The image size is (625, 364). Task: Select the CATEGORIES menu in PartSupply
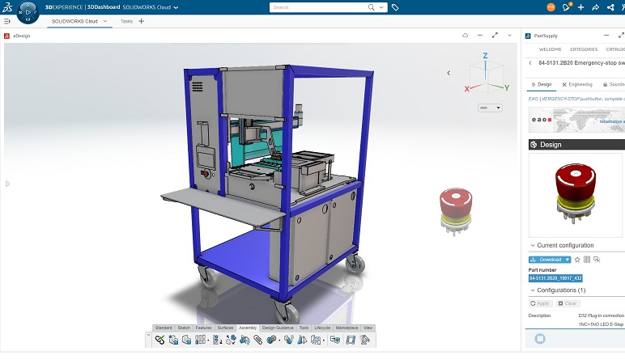click(x=583, y=49)
